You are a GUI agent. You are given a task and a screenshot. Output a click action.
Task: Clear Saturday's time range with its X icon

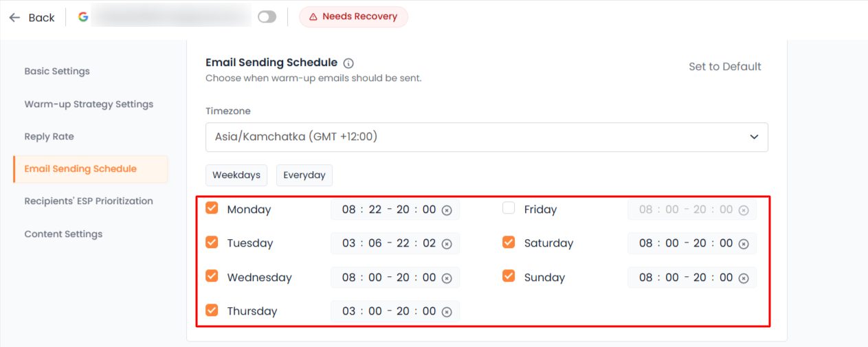coord(744,244)
